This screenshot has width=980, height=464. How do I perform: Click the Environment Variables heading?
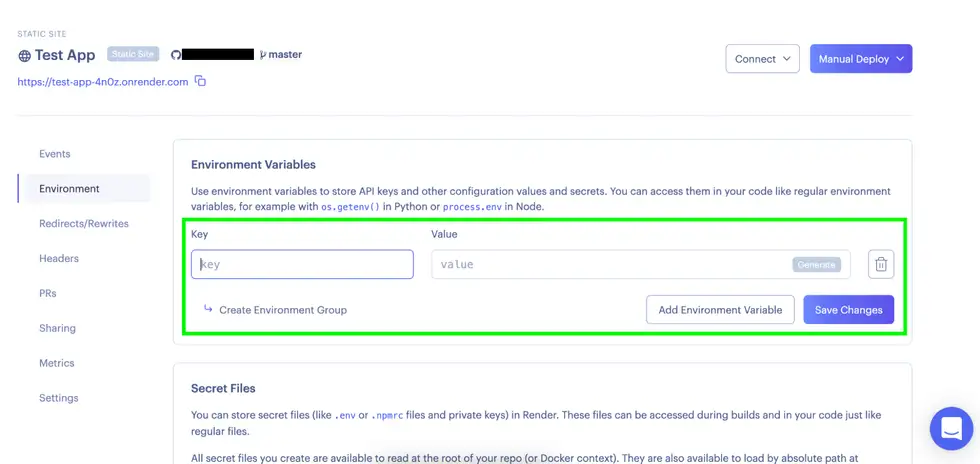(x=253, y=165)
